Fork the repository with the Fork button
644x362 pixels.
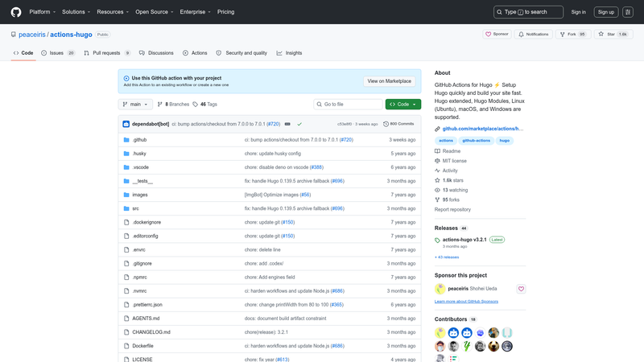573,34
